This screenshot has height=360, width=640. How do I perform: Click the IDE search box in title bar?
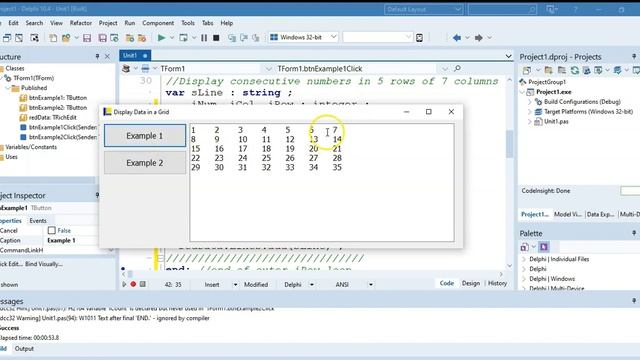pos(502,9)
